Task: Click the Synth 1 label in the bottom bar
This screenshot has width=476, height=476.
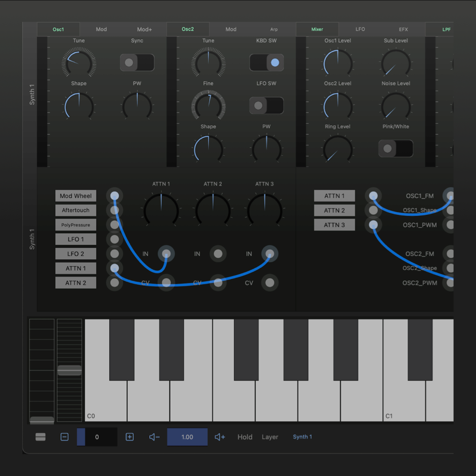Action: [302, 437]
